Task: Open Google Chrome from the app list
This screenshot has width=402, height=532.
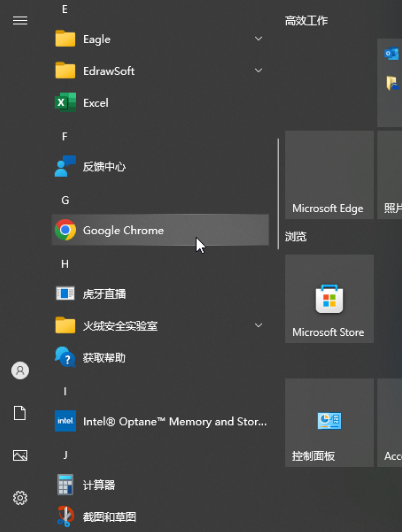Action: tap(160, 230)
